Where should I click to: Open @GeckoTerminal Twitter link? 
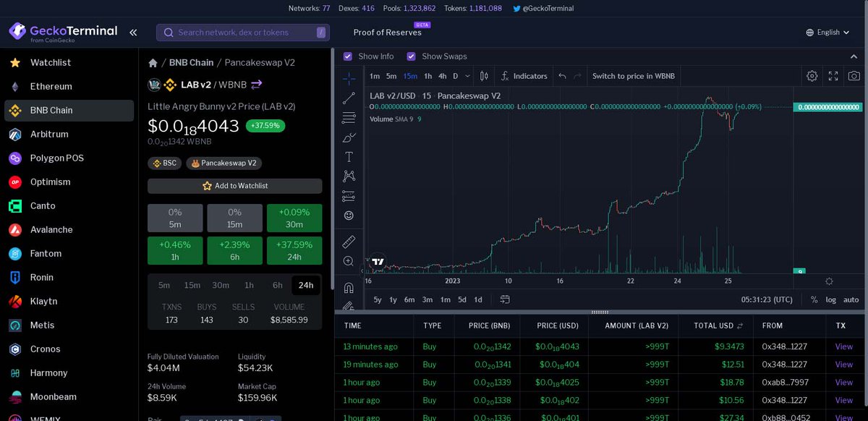tap(543, 9)
